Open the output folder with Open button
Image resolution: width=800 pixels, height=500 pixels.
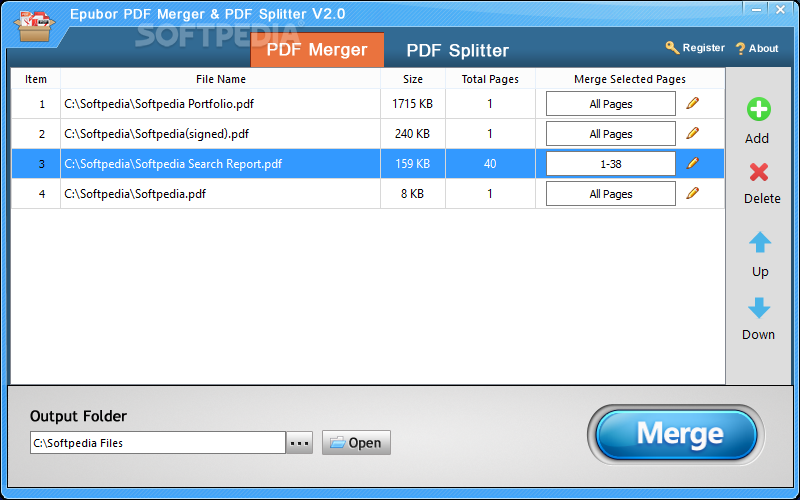[x=356, y=442]
